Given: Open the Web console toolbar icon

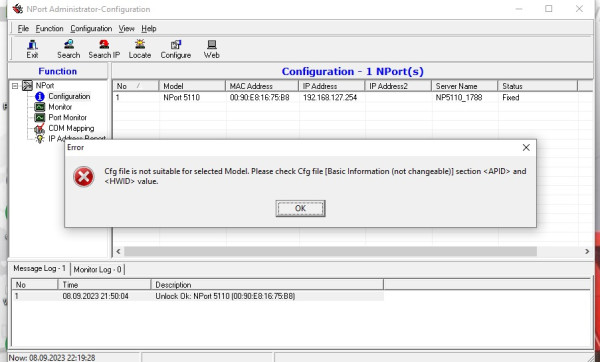Looking at the screenshot, I should point(212,49).
